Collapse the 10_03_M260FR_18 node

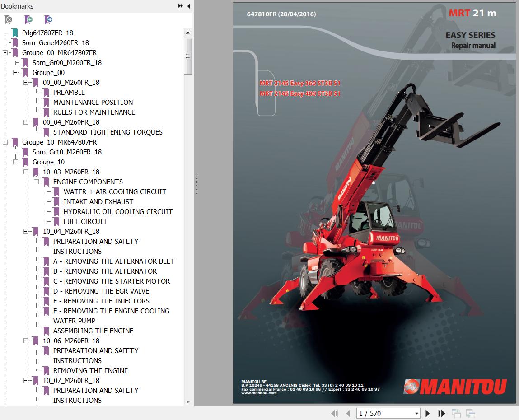pos(26,172)
